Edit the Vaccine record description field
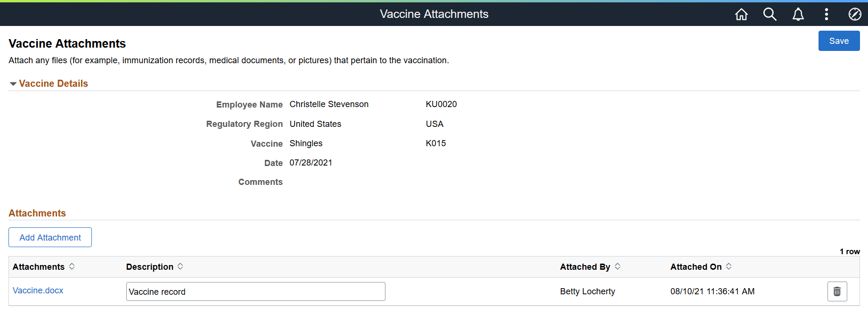 tap(255, 291)
